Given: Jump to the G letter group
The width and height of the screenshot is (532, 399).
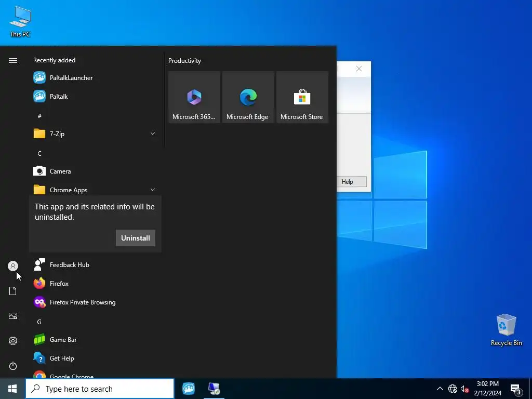Looking at the screenshot, I should [x=39, y=322].
